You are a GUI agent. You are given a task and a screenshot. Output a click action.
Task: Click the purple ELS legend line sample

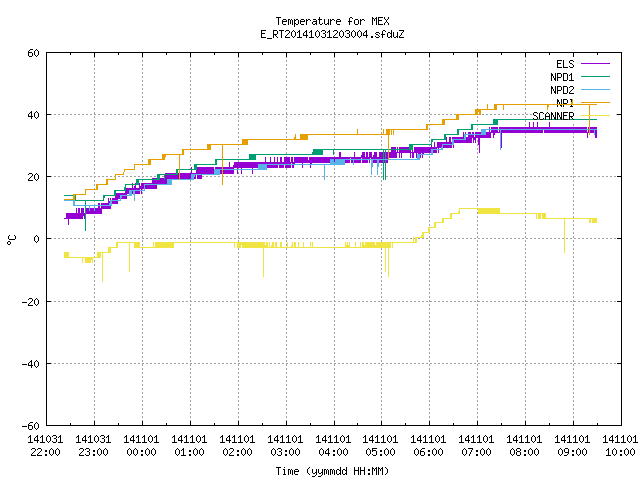pos(595,64)
